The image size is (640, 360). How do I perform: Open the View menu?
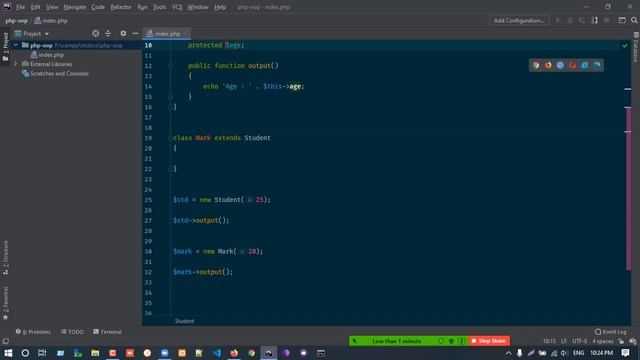pyautogui.click(x=52, y=7)
